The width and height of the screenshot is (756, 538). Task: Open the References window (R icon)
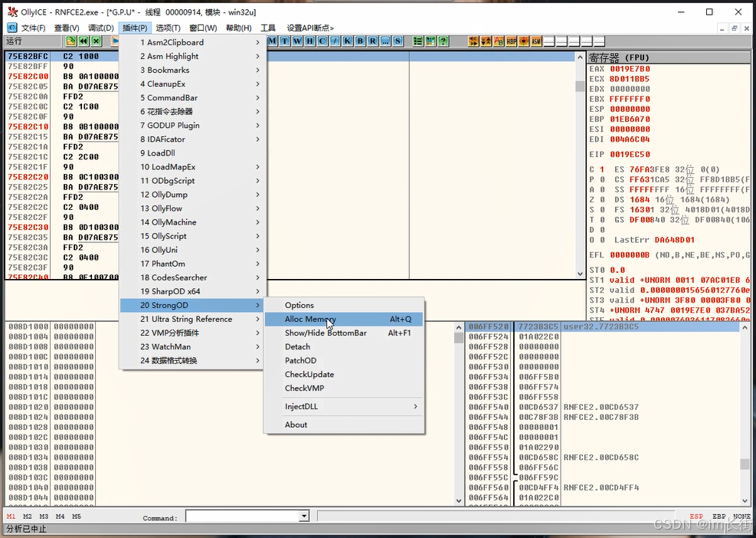(373, 41)
